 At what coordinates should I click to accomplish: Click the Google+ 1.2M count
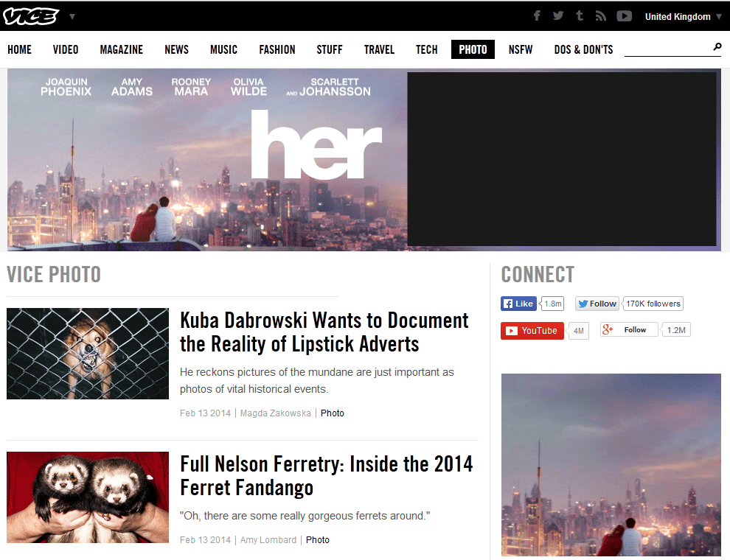click(676, 330)
